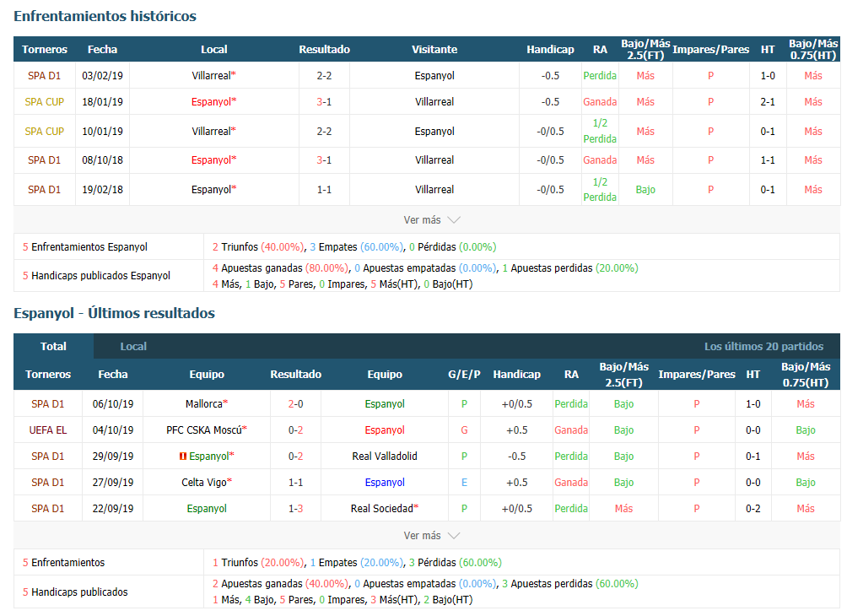
Task: Click Celta Vigo team name
Action: coord(207,482)
